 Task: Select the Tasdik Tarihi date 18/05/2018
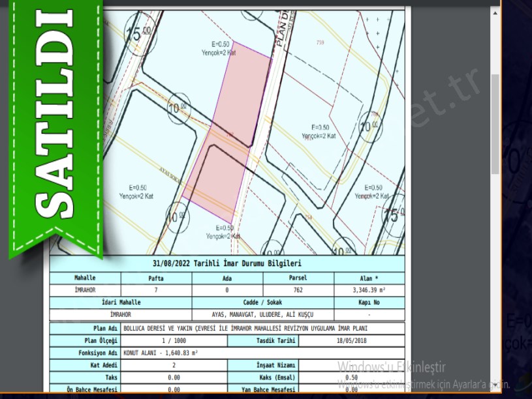pyautogui.click(x=351, y=341)
